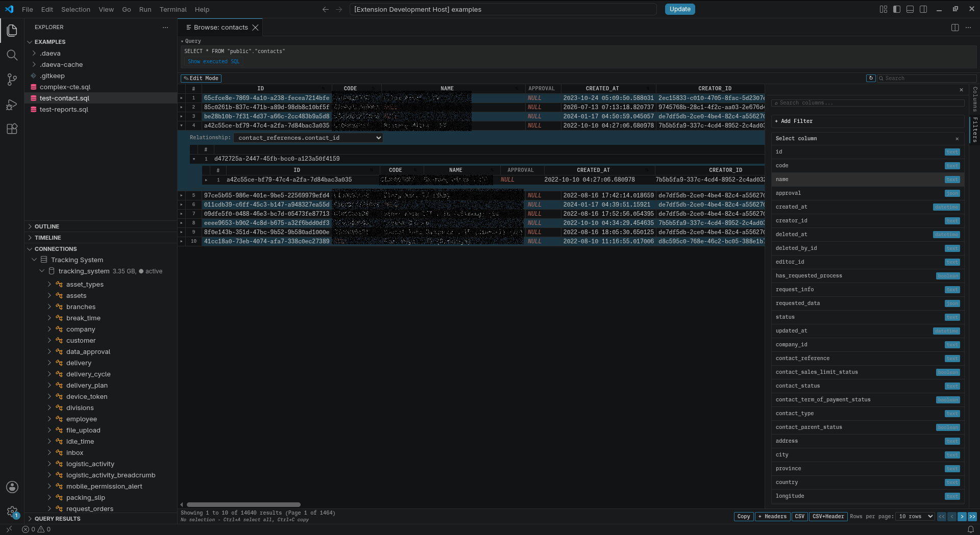Expand the OUTLINE section
Image resolution: width=980 pixels, height=535 pixels.
101,226
